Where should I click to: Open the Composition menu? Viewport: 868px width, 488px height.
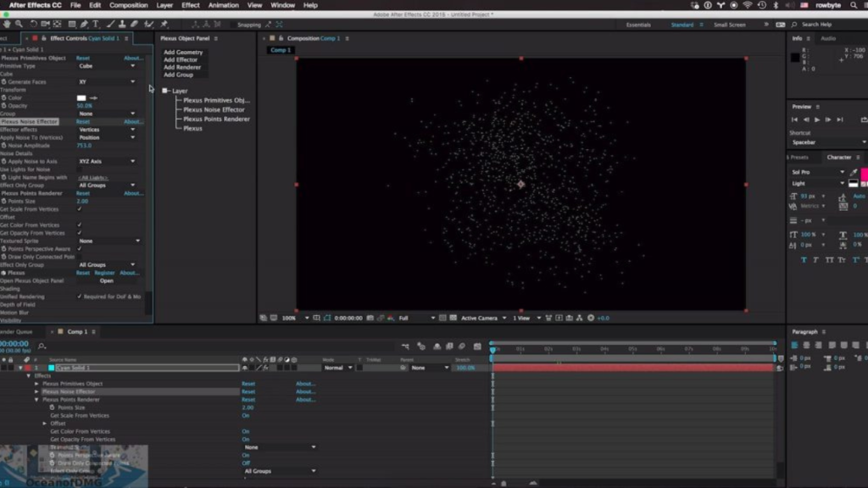pyautogui.click(x=128, y=5)
